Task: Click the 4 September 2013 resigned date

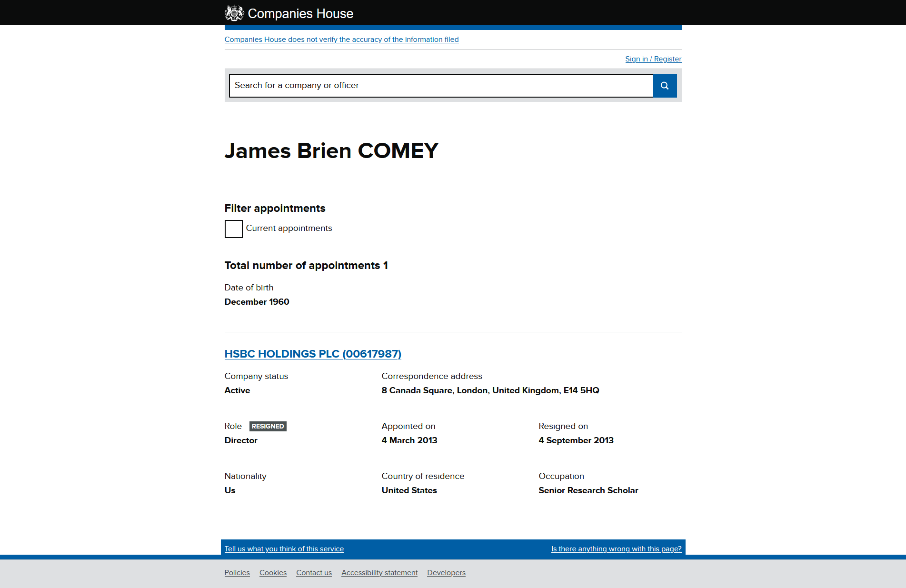Action: 576,440
